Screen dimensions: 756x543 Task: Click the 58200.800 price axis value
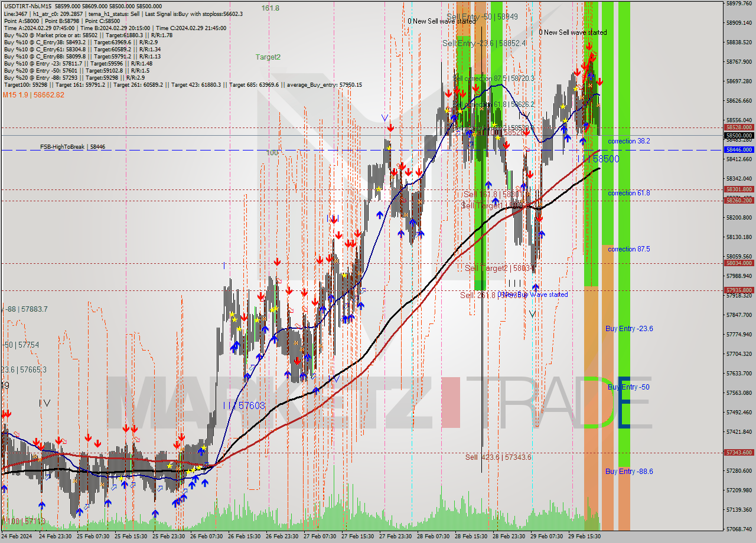tap(739, 218)
